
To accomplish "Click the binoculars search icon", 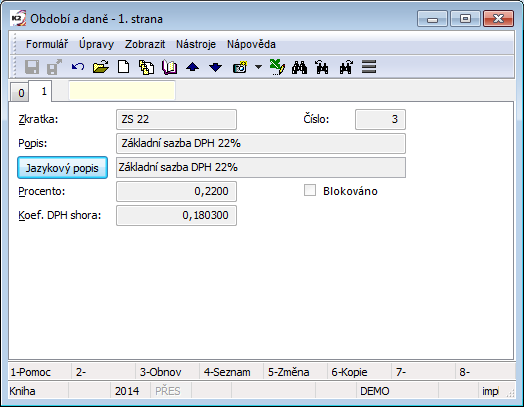I will tap(299, 67).
